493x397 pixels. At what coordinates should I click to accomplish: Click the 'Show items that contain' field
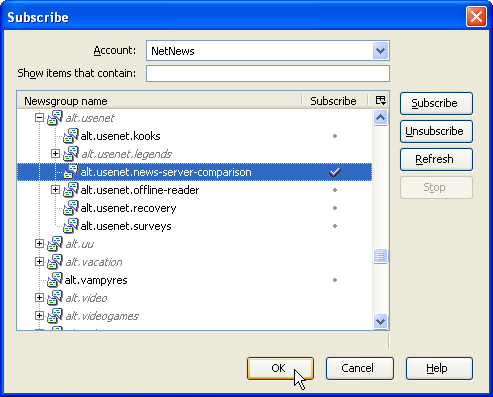click(268, 73)
